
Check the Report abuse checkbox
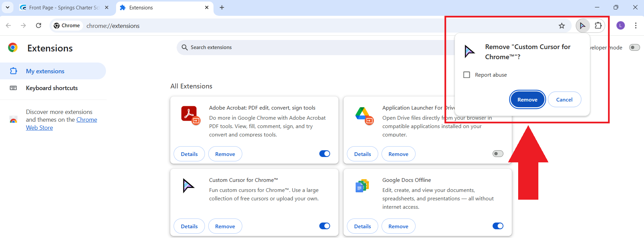point(467,75)
